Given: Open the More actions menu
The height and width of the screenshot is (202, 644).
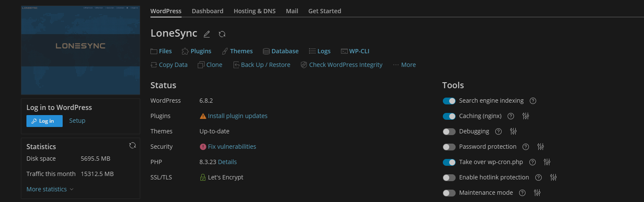Looking at the screenshot, I should (x=404, y=65).
